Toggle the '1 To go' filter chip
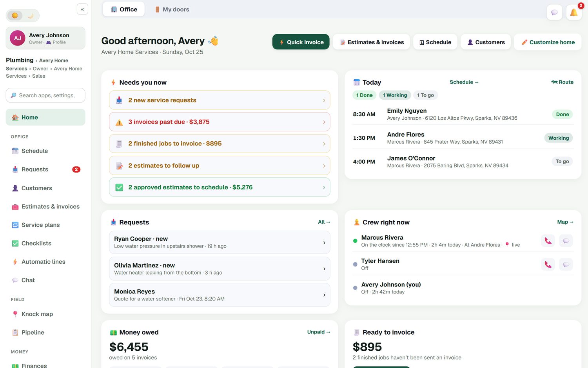 pos(425,95)
